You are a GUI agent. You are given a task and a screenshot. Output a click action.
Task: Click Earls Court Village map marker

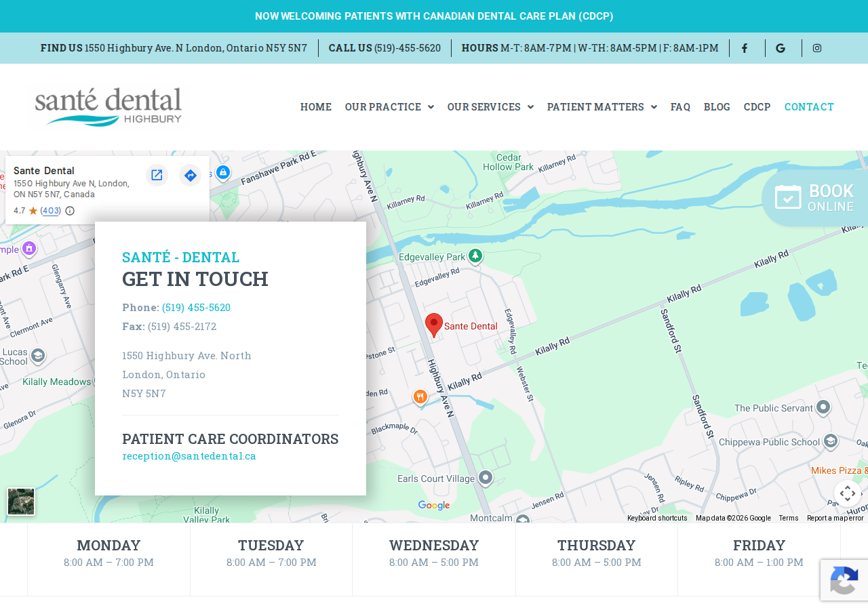click(x=486, y=478)
